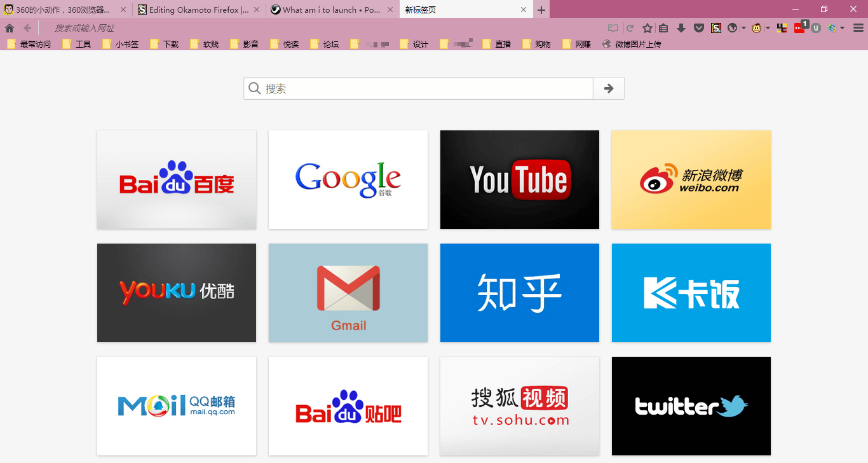868x463 pixels.
Task: Close the What am i to launch tab
Action: click(390, 10)
